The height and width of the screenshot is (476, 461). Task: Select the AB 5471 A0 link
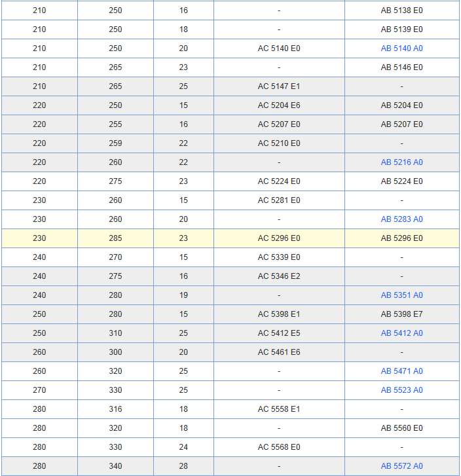[x=401, y=371]
